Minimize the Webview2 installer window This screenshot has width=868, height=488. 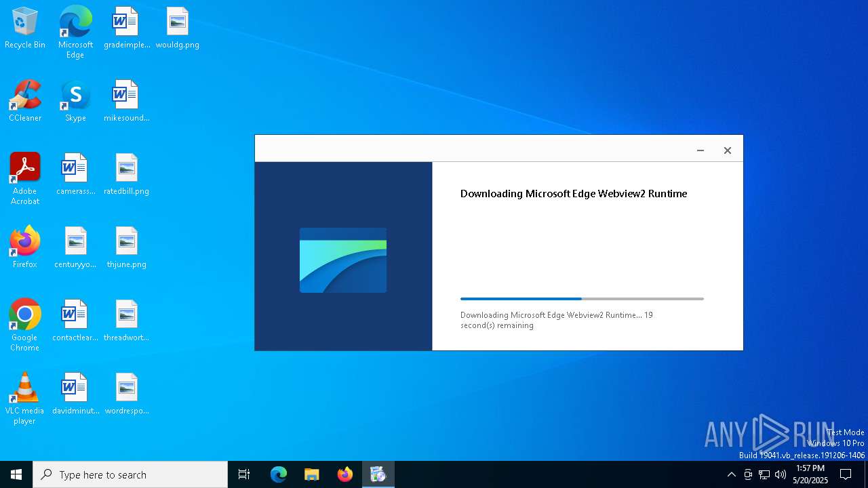(701, 150)
